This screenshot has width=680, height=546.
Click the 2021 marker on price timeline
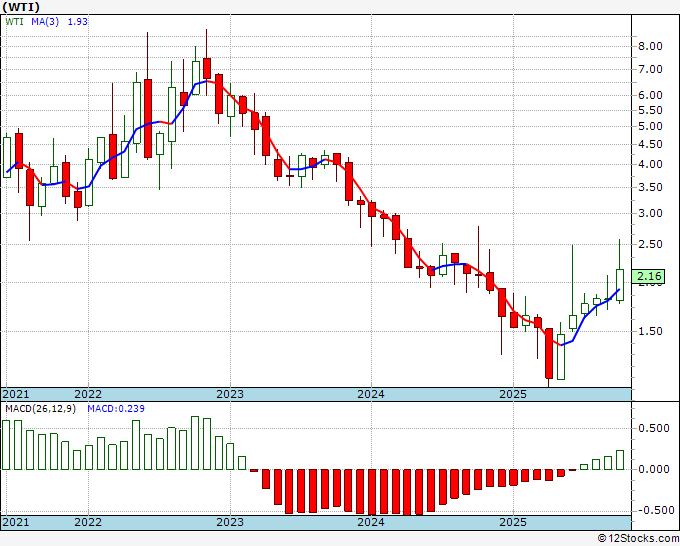click(16, 394)
